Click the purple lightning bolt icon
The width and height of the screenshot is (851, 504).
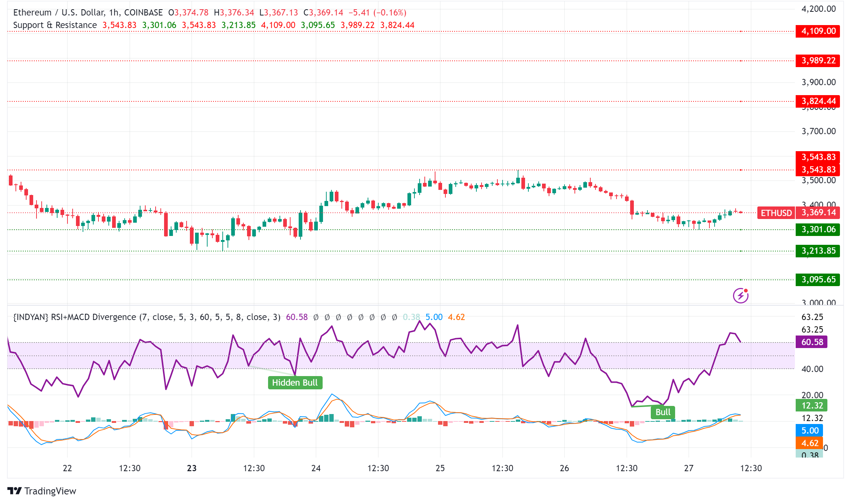[740, 296]
